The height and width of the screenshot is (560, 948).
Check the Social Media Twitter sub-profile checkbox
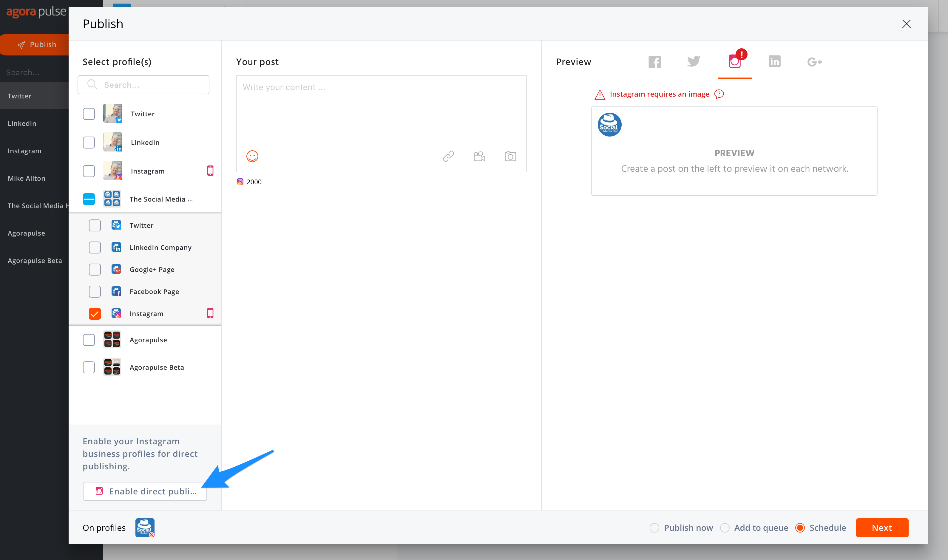click(x=95, y=225)
